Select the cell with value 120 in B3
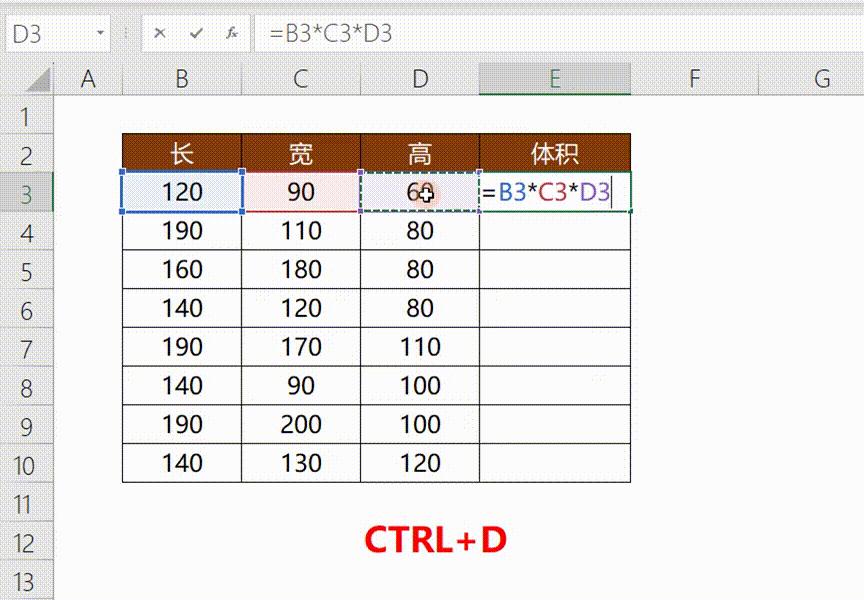Image resolution: width=864 pixels, height=600 pixels. (181, 192)
